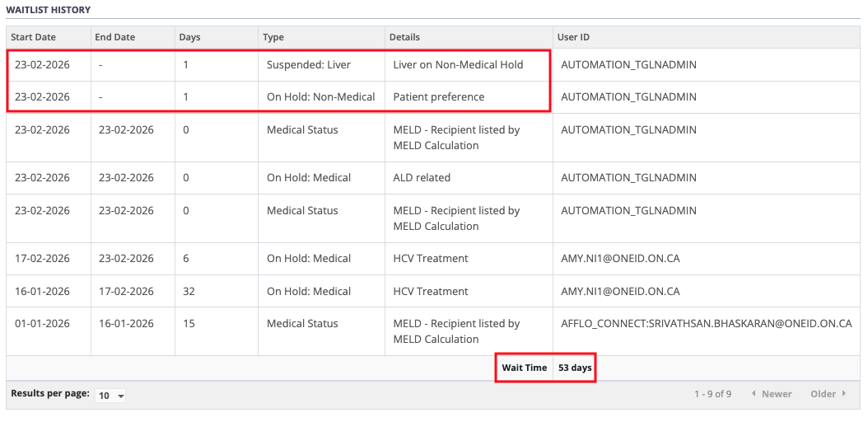Click the AFFLO_CONNECT user ID entry
The width and height of the screenshot is (868, 422).
click(706, 324)
